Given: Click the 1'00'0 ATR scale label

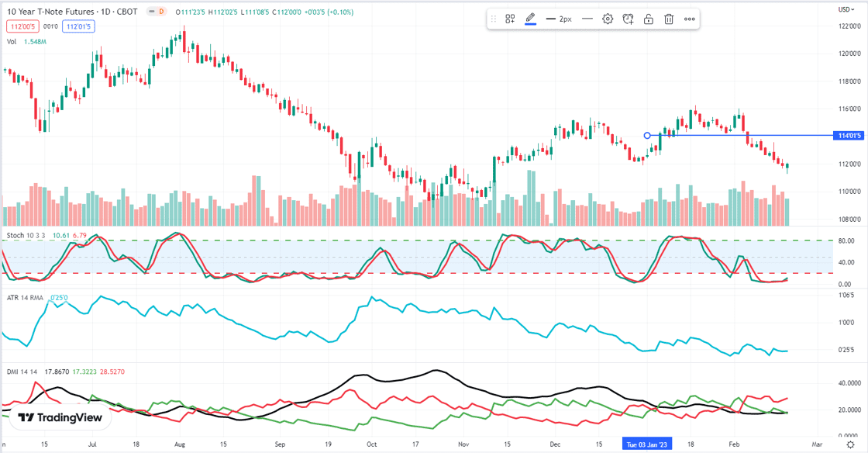Looking at the screenshot, I should (x=848, y=323).
